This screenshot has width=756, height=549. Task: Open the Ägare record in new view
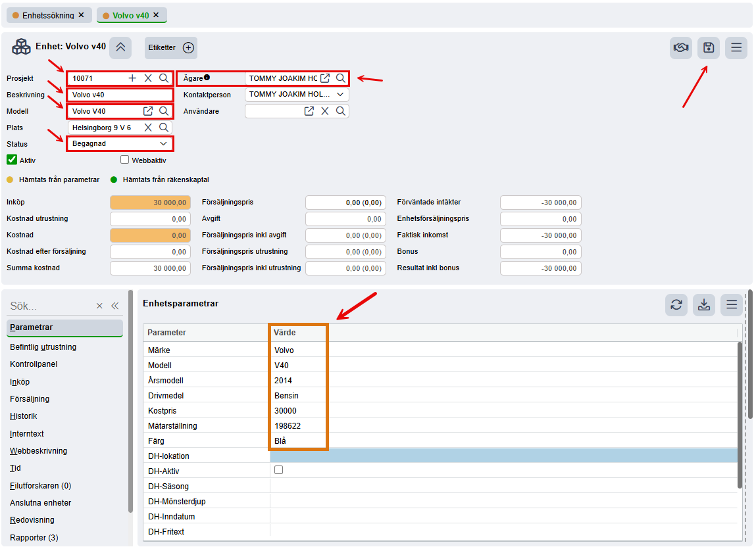coord(325,78)
